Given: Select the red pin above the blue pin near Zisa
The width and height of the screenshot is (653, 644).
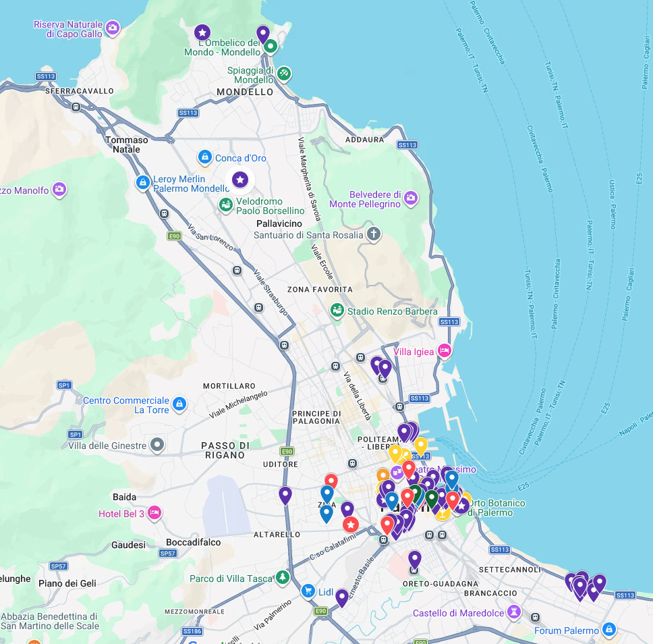Looking at the screenshot, I should (x=331, y=481).
